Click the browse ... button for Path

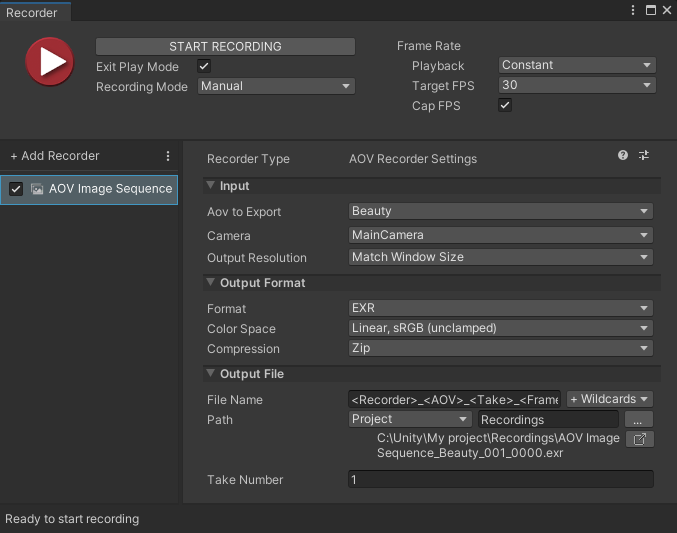tap(639, 419)
